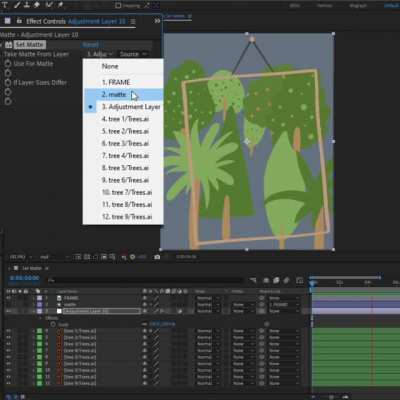Open the composition mini-flowchart icon
The height and width of the screenshot is (400, 400).
coord(253,280)
